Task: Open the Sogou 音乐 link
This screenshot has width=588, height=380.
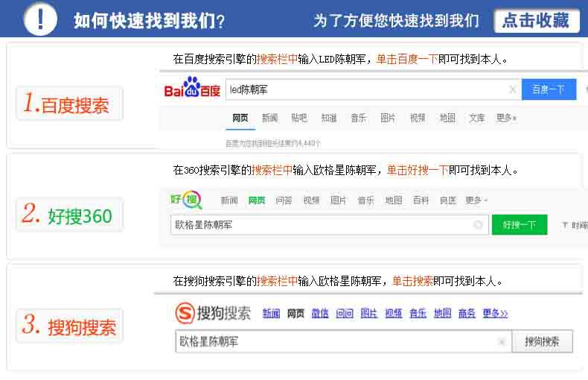Action: (x=418, y=313)
